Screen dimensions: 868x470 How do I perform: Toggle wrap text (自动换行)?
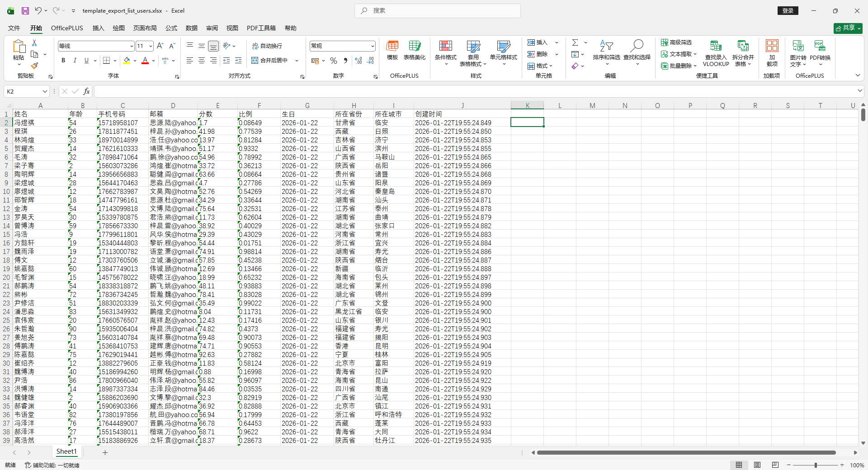(x=267, y=46)
